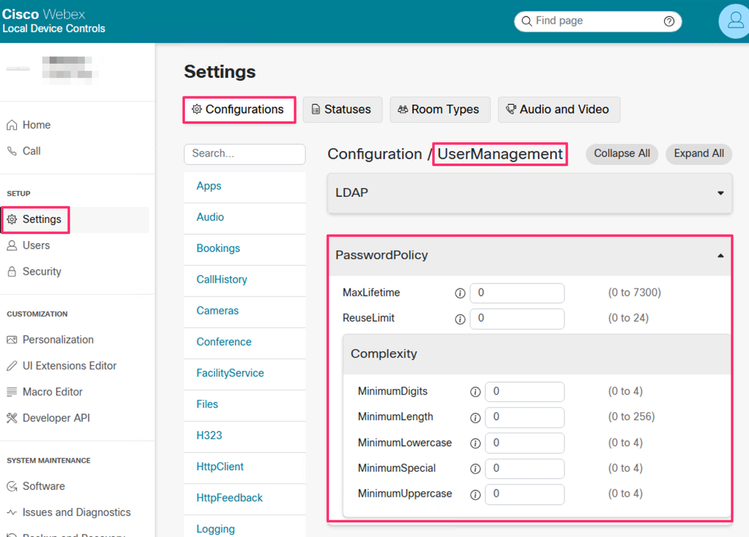The width and height of the screenshot is (749, 537).
Task: Switch to the Statuses tab
Action: [342, 109]
